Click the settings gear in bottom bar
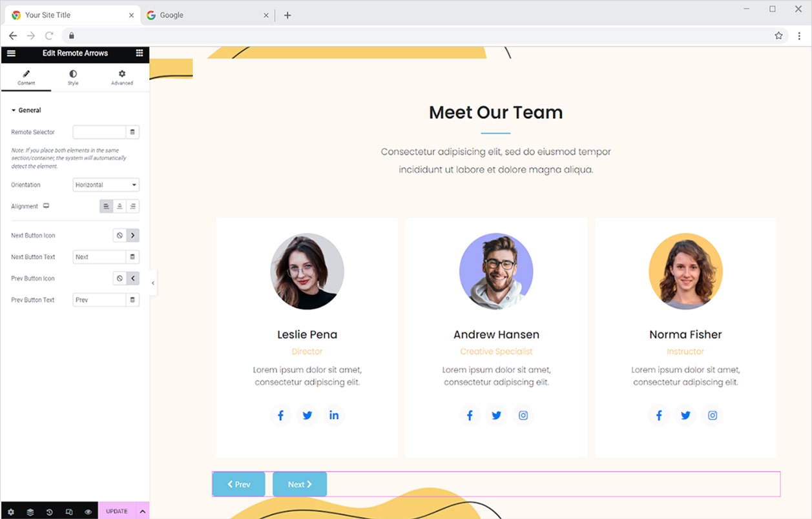The image size is (812, 519). [x=11, y=511]
